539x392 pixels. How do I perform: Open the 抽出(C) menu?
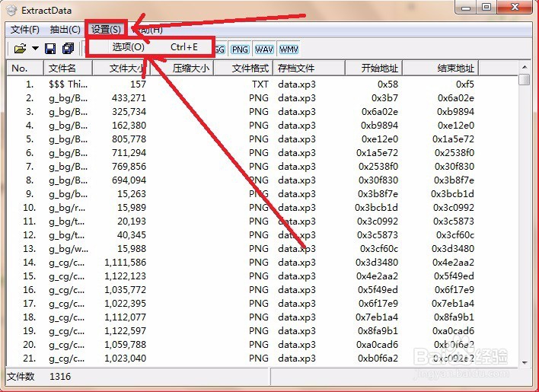coord(65,30)
